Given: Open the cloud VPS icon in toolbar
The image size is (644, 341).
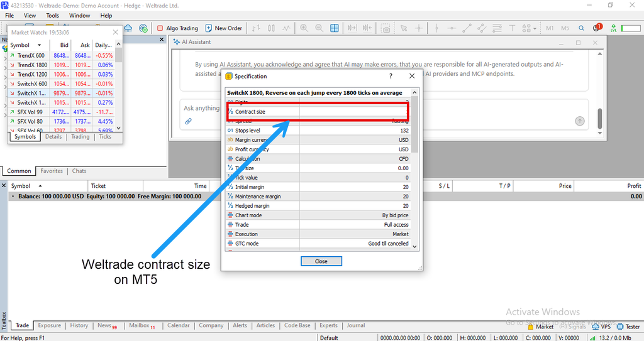Looking at the screenshot, I should (x=128, y=28).
